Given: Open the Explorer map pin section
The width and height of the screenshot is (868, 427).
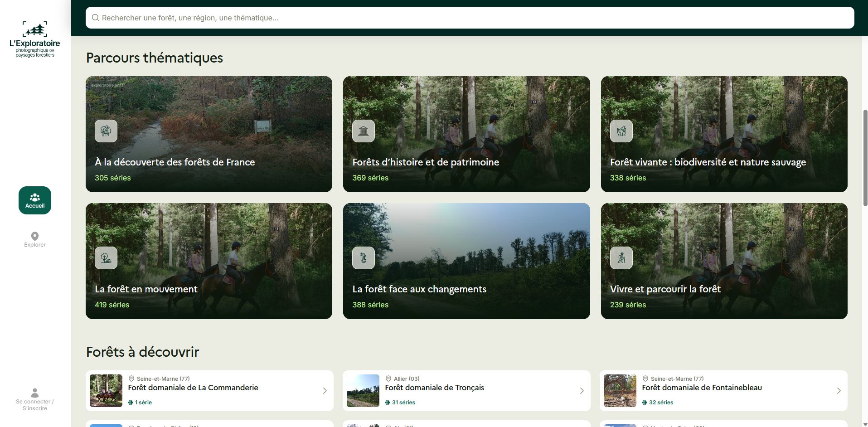Looking at the screenshot, I should tap(35, 239).
